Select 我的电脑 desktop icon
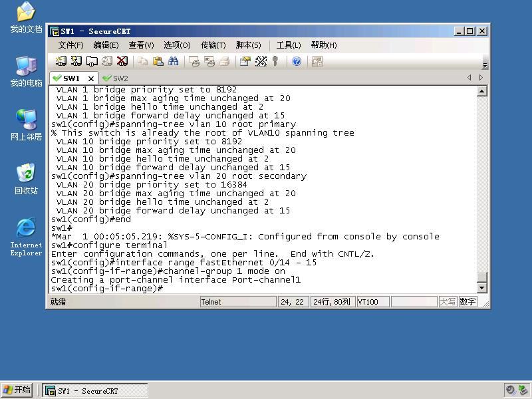 (26, 71)
